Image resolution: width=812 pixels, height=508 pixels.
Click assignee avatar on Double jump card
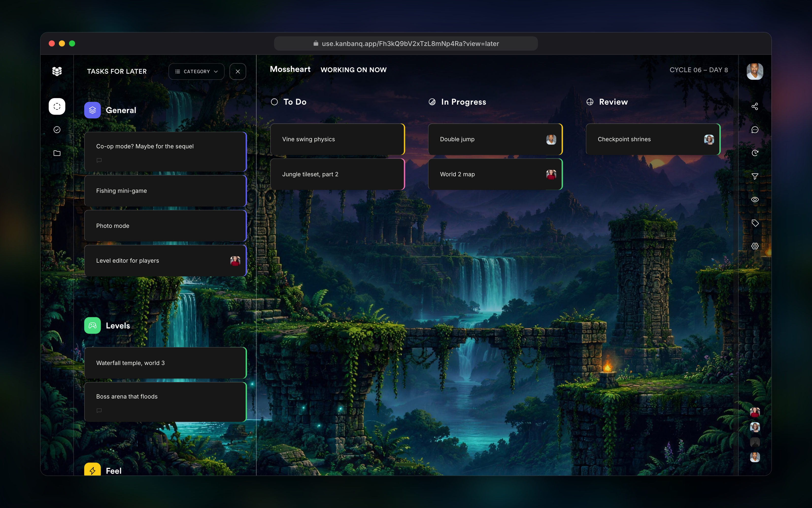pos(551,139)
